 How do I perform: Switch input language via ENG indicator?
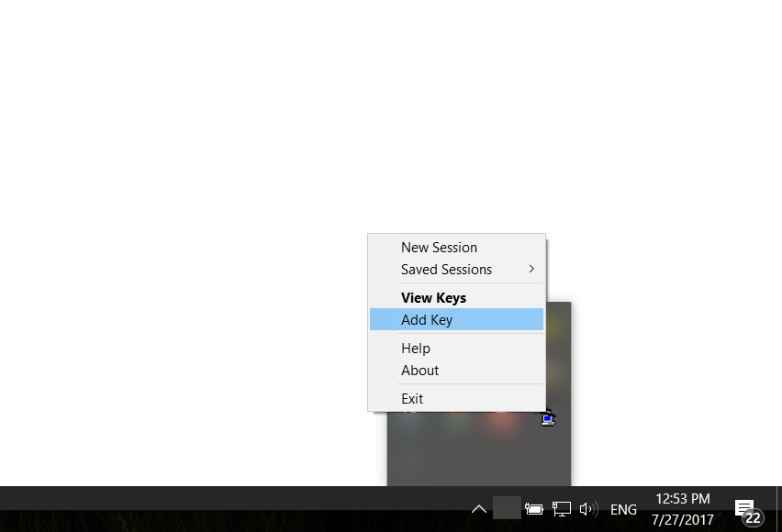click(x=623, y=510)
